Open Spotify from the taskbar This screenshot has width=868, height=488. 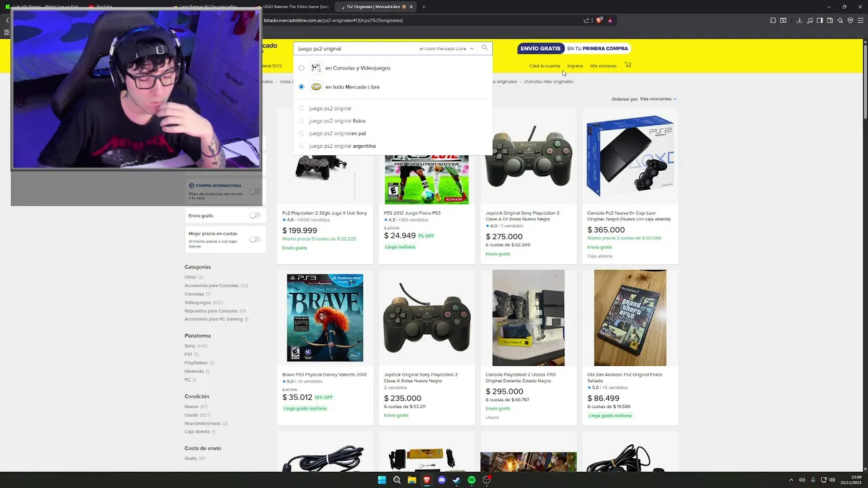[x=471, y=480]
